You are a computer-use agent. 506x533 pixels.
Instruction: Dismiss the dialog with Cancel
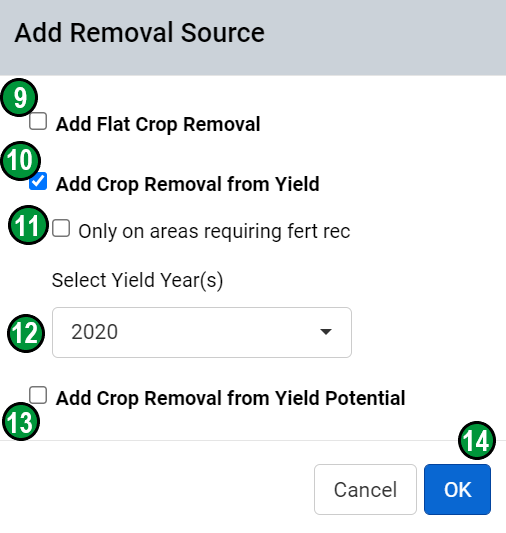365,489
